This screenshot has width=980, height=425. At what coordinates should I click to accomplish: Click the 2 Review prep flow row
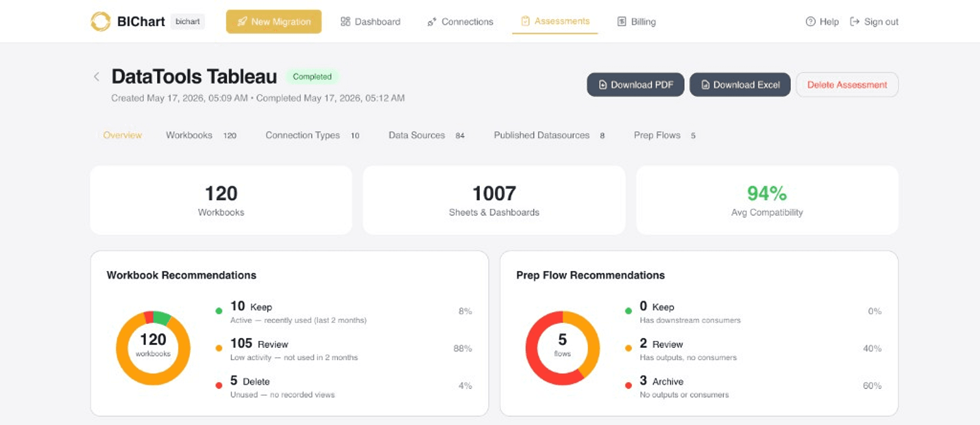pos(753,349)
